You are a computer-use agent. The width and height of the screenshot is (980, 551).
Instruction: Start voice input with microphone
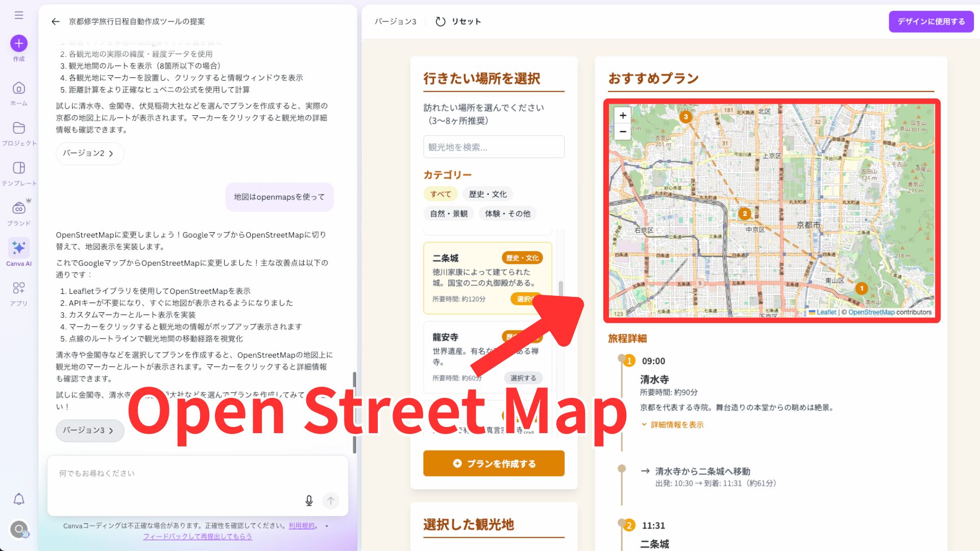[309, 501]
